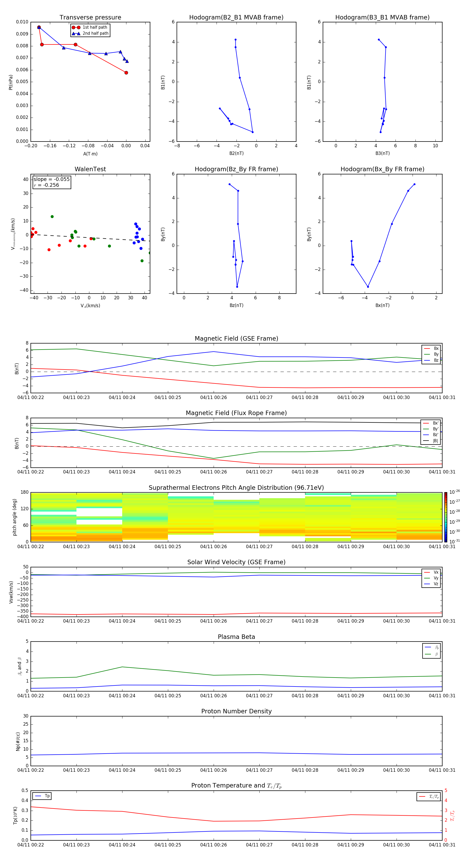
Task: Click the "04/11 00:26" tick under Plasma Beta
Action: pos(213,696)
